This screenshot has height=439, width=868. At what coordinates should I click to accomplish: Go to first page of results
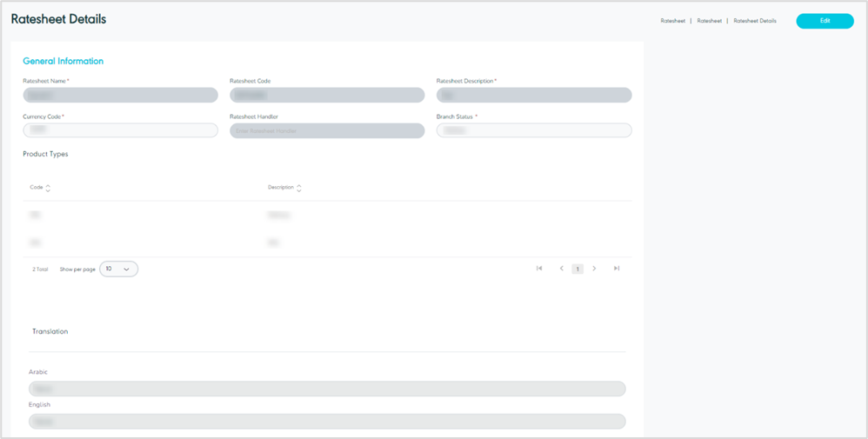pyautogui.click(x=539, y=269)
